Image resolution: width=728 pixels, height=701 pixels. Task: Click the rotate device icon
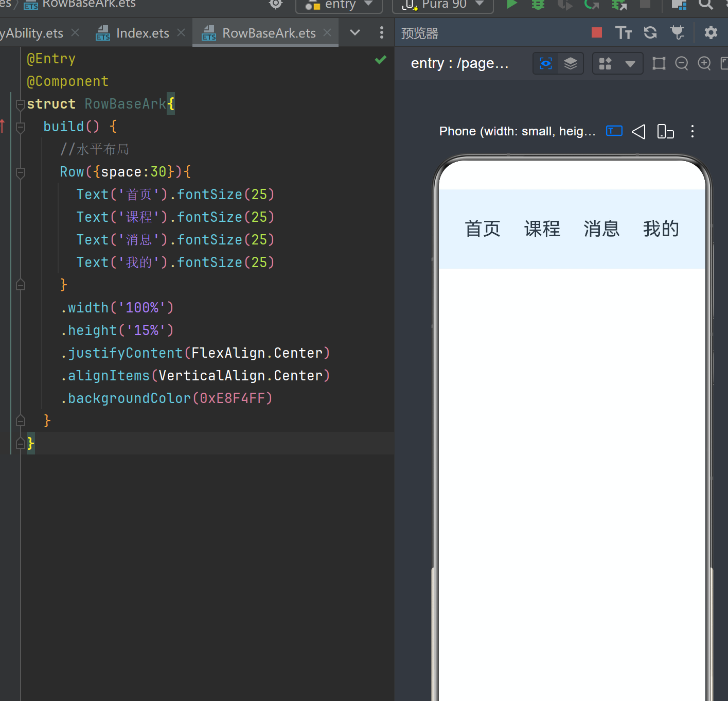coord(665,131)
